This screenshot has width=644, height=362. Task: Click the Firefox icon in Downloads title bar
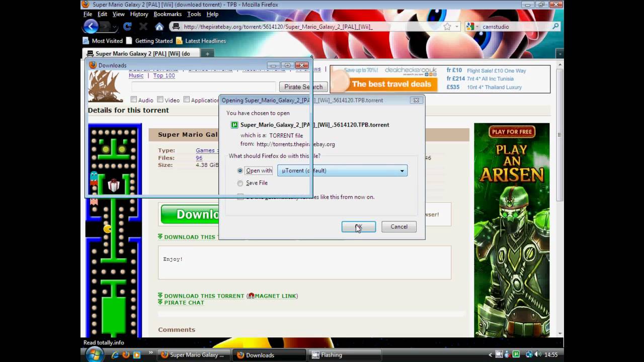coord(93,65)
